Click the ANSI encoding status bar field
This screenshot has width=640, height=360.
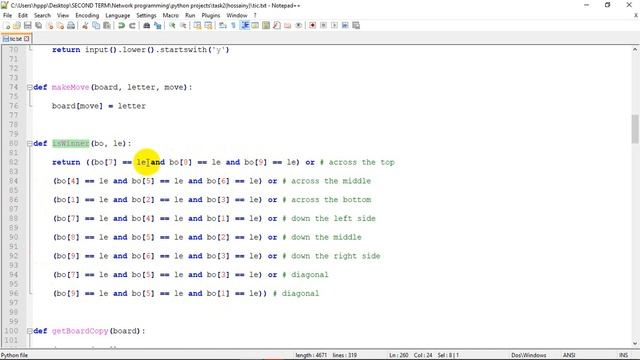569,355
